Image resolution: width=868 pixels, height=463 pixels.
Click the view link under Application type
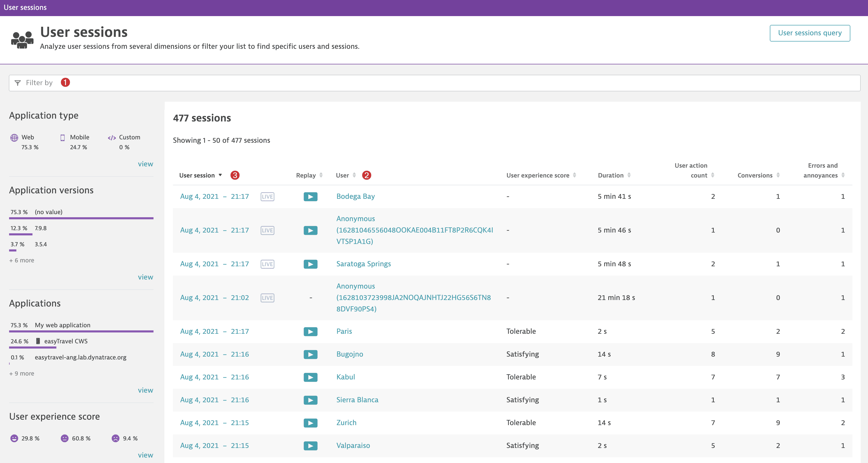click(x=145, y=163)
